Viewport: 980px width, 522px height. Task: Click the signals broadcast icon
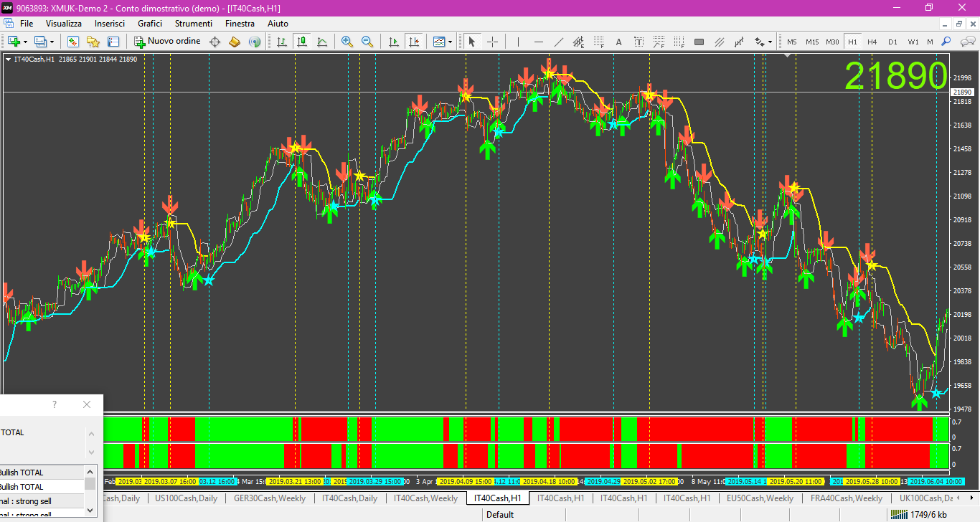coord(255,42)
